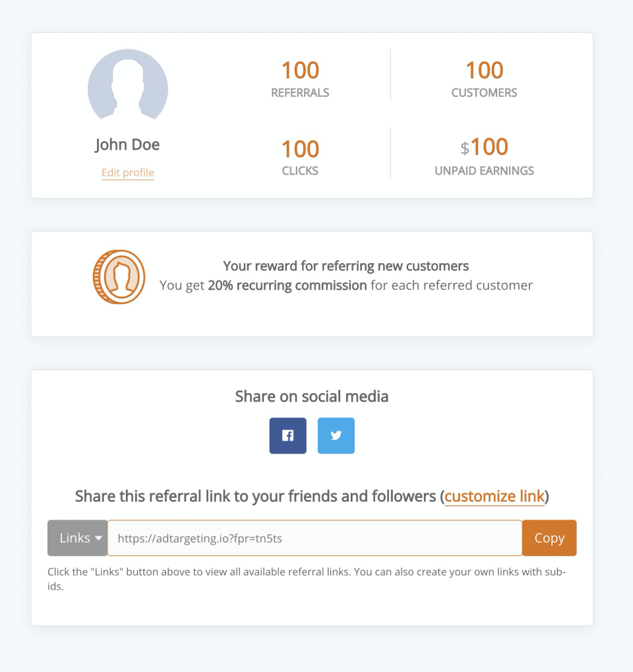Click the Facebook share icon
633x672 pixels.
pyautogui.click(x=287, y=435)
